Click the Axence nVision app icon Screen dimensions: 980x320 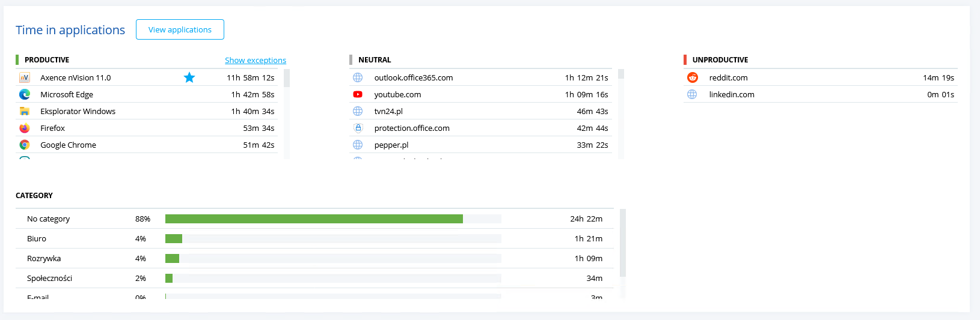25,77
